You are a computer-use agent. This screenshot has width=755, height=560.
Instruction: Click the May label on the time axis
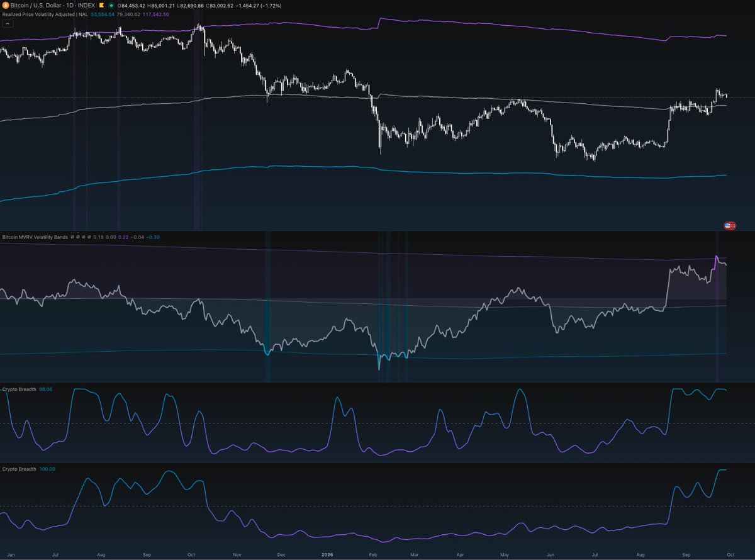pyautogui.click(x=505, y=555)
